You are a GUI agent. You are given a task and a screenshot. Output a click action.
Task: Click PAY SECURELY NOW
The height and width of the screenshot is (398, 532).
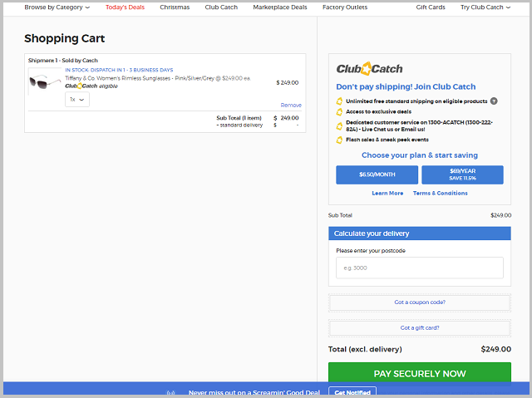(420, 373)
